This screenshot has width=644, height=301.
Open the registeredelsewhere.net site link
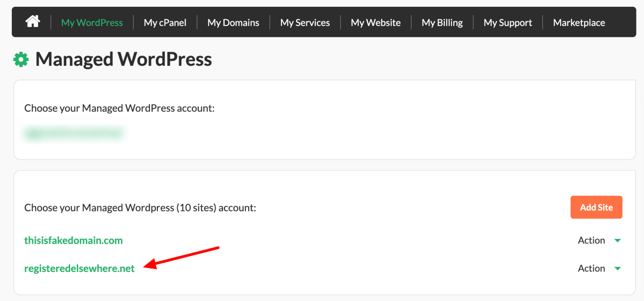click(x=79, y=268)
